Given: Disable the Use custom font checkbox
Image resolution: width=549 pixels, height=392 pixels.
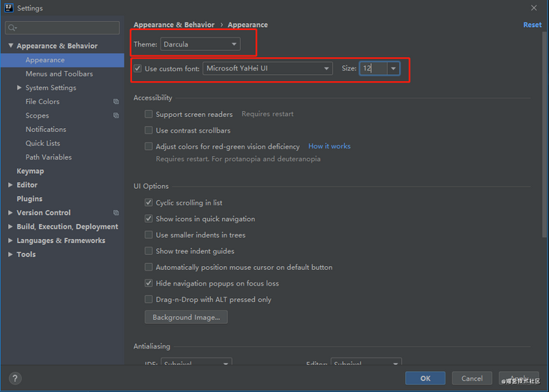Looking at the screenshot, I should click(x=137, y=69).
